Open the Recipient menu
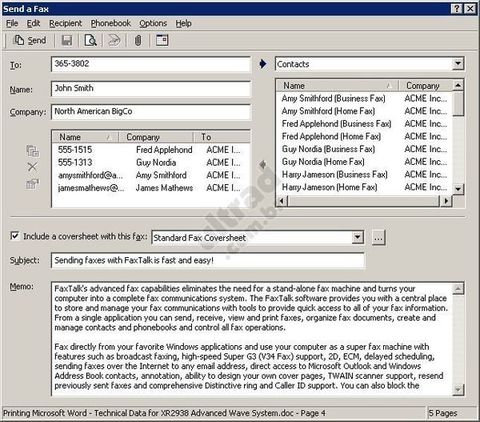Screen dimensions: 480x422 tap(65, 23)
